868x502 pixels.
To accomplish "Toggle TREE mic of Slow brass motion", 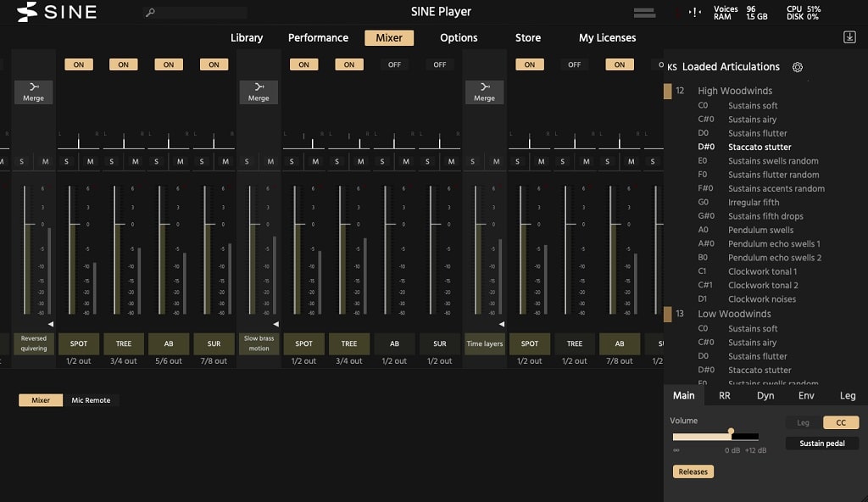I will tap(349, 64).
